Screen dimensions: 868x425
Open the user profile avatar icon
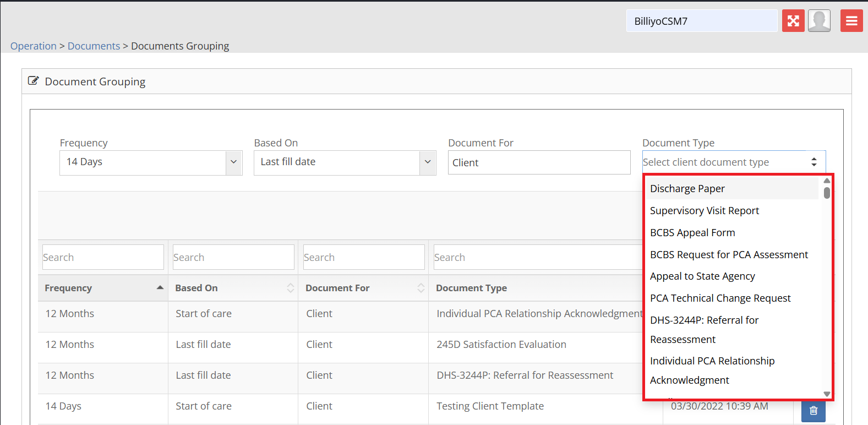[819, 21]
